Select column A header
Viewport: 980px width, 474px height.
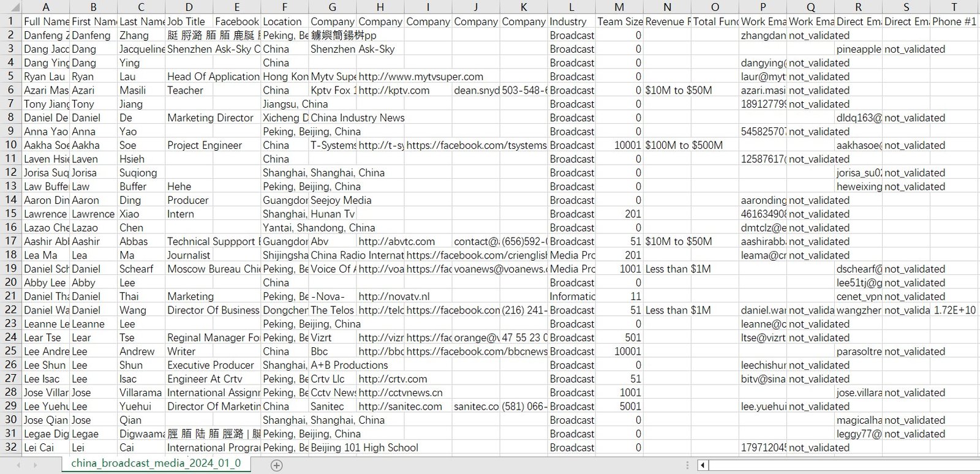[x=45, y=7]
